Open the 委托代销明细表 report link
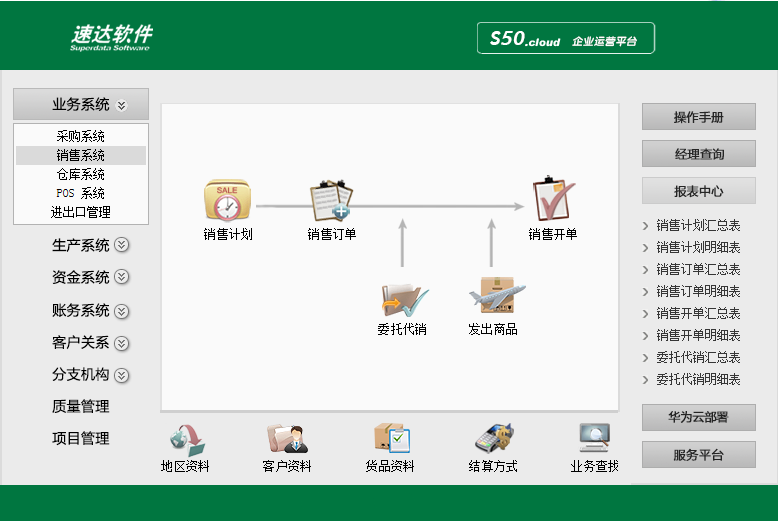 pos(698,380)
